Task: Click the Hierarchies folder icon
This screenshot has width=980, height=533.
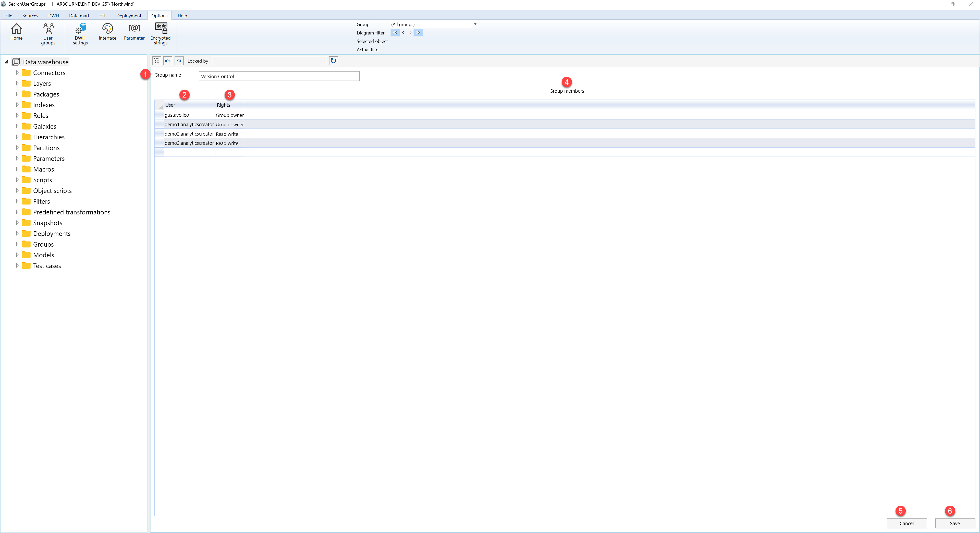Action: [26, 137]
